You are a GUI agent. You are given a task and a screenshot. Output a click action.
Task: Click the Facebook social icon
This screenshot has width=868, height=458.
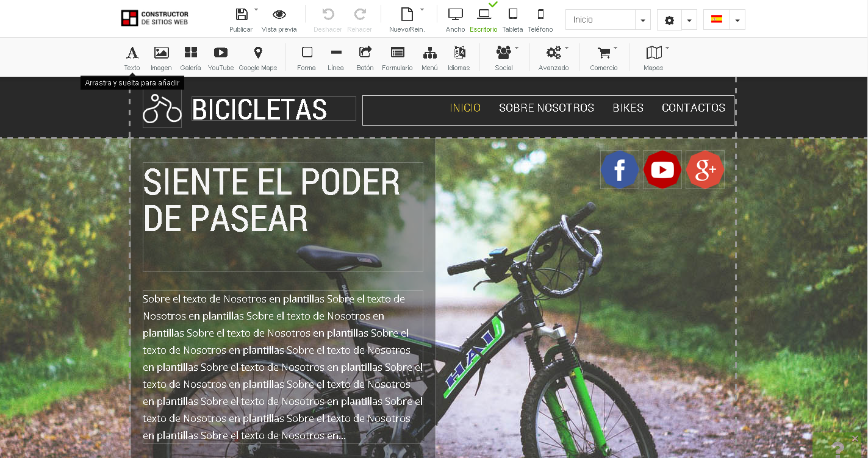click(x=620, y=170)
